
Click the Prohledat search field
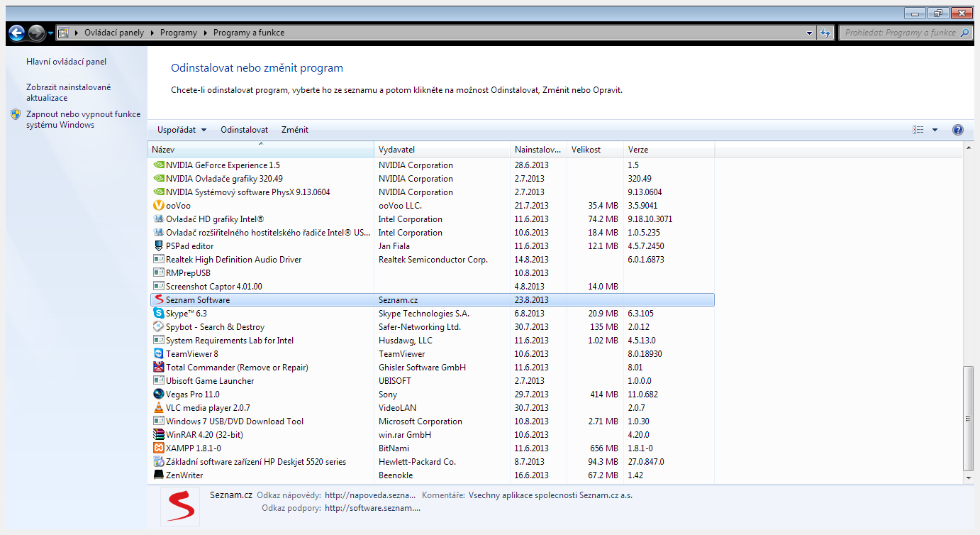point(899,33)
